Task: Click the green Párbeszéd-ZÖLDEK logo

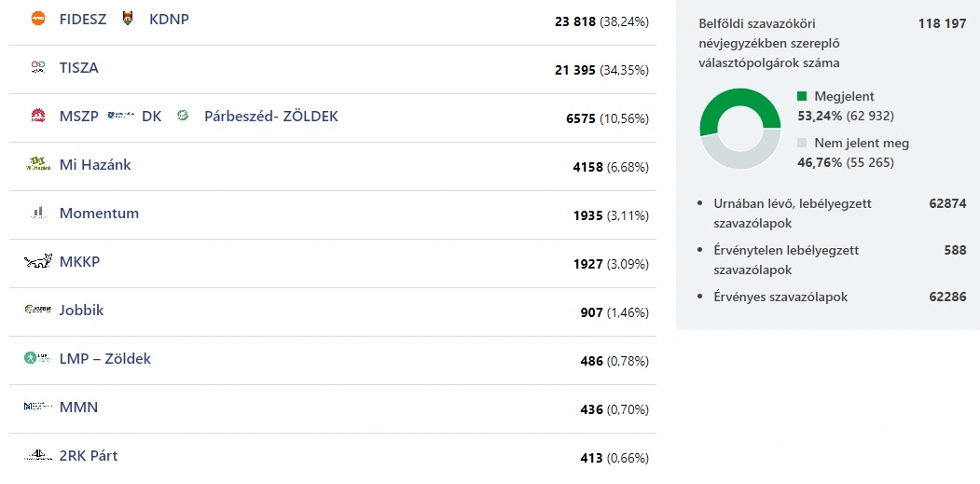Action: 183,116
